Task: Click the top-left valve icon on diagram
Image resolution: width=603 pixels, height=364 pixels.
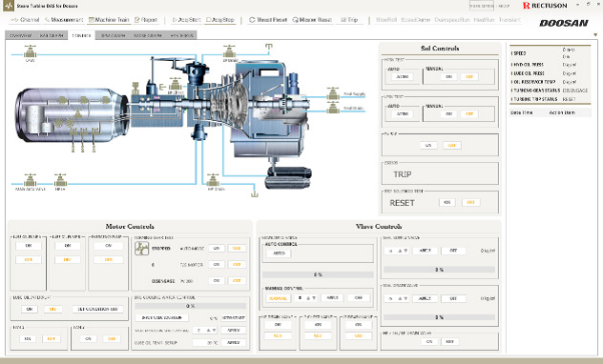Action: (30, 51)
